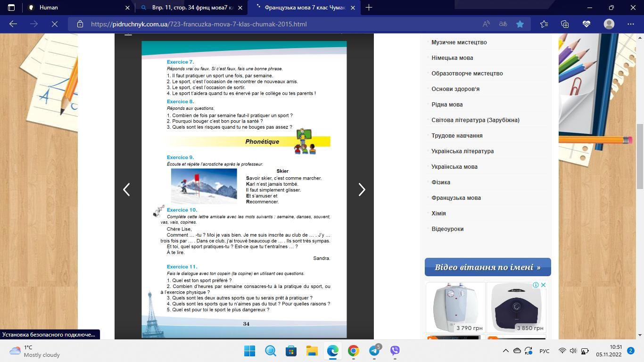Image resolution: width=644 pixels, height=362 pixels.
Task: Open Німецька мова subject link
Action: pyautogui.click(x=452, y=58)
